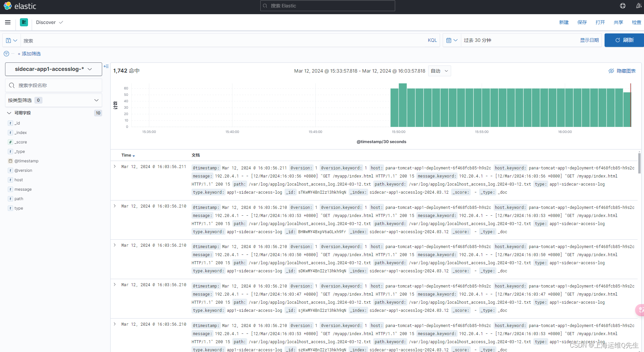Click the _type field type icon
The width and height of the screenshot is (644, 352).
tap(10, 152)
